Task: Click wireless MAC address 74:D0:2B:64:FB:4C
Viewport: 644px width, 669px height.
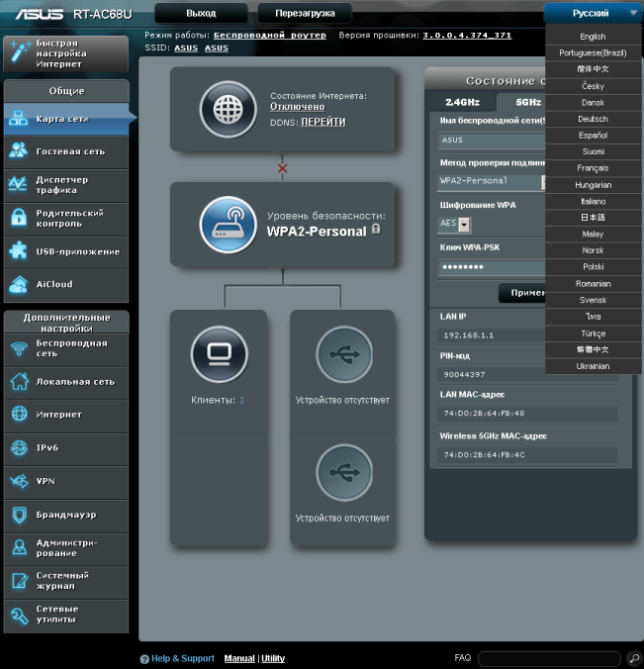Action: 484,455
